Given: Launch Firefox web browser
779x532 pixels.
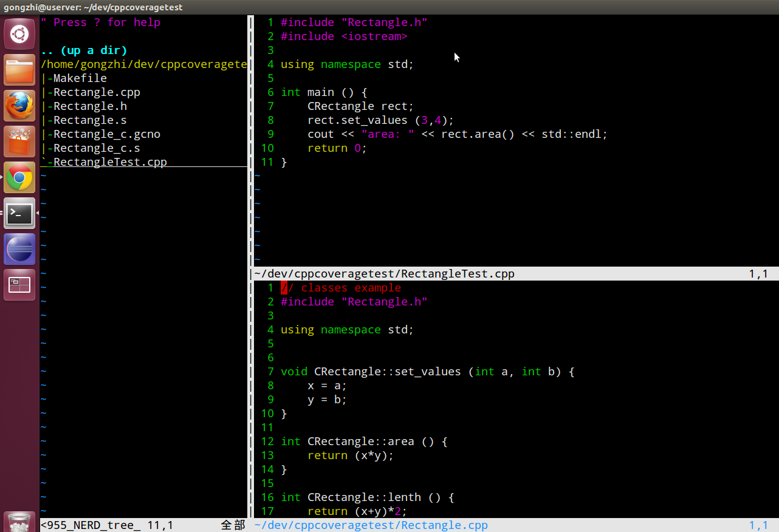Looking at the screenshot, I should 19,106.
